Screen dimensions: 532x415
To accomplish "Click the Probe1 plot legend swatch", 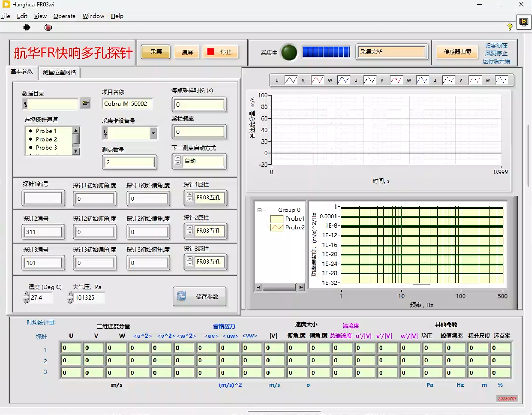I will (x=277, y=219).
